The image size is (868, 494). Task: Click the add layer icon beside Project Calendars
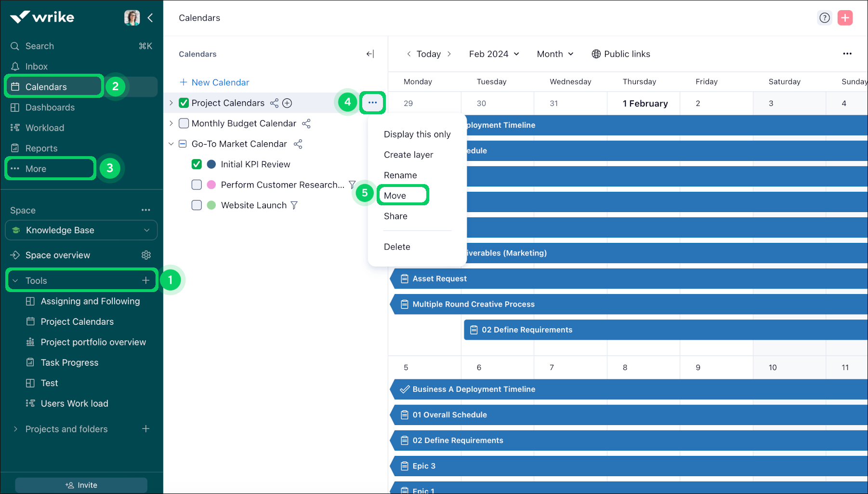click(x=287, y=103)
